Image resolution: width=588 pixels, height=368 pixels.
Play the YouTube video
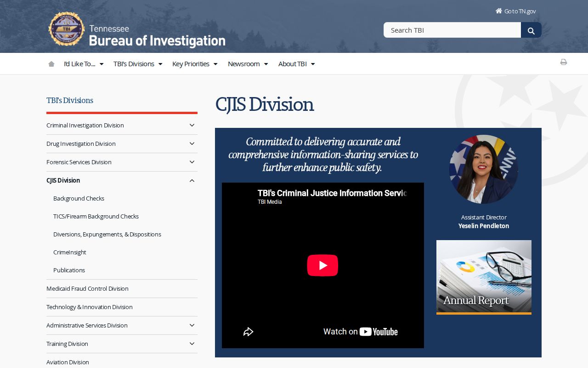[x=322, y=265]
